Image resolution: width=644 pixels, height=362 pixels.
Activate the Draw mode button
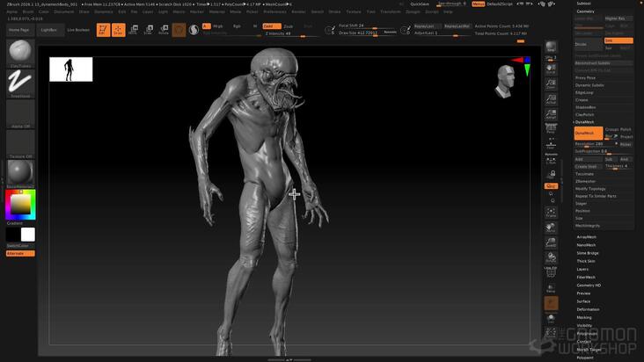(118, 30)
